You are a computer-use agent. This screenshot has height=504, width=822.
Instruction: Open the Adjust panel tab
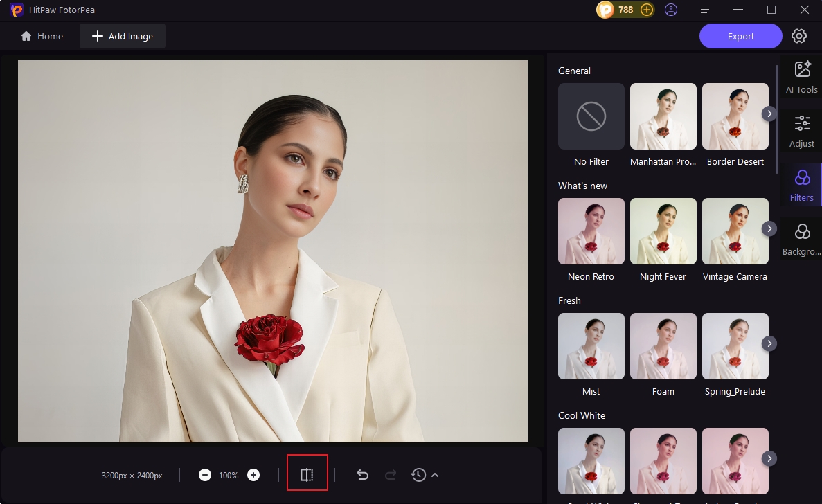[802, 131]
